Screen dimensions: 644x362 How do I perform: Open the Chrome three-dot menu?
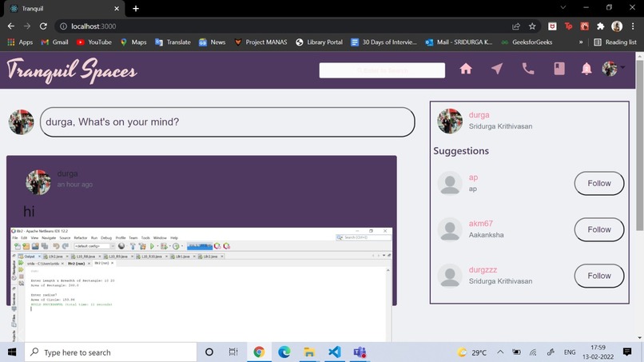point(633,26)
